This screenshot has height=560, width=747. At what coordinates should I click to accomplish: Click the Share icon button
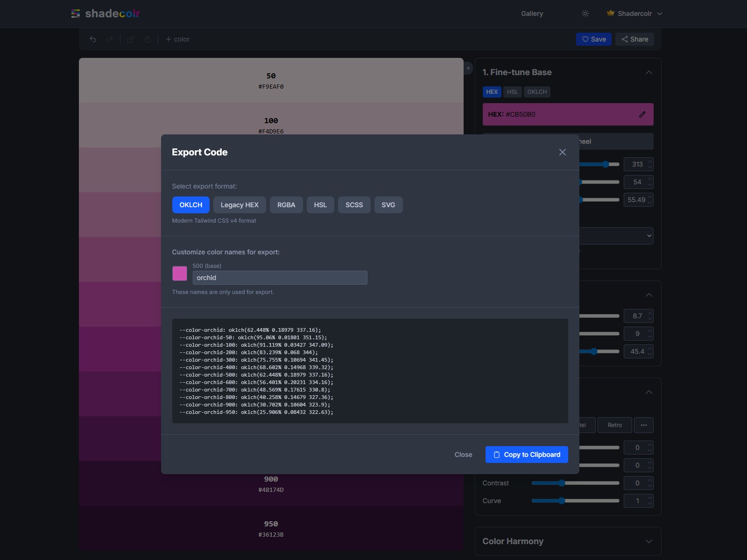point(625,39)
